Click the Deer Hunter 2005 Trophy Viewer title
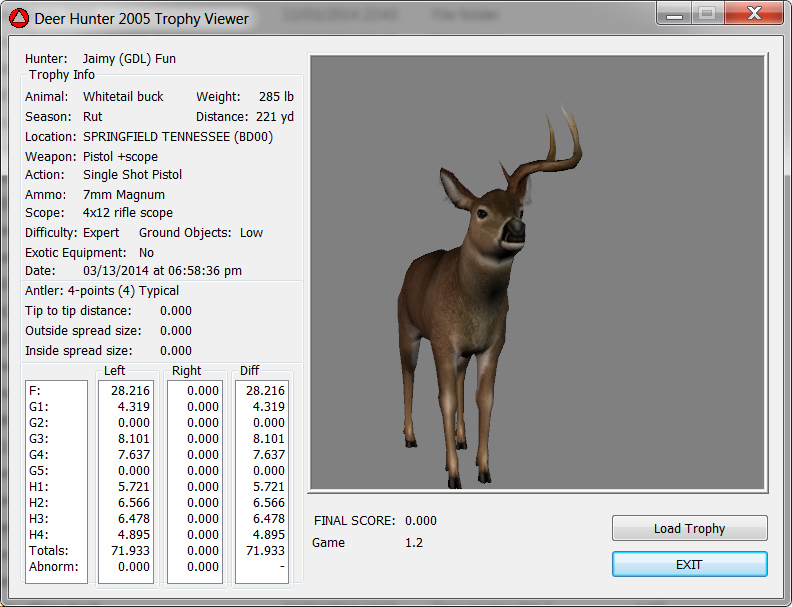 coord(142,18)
